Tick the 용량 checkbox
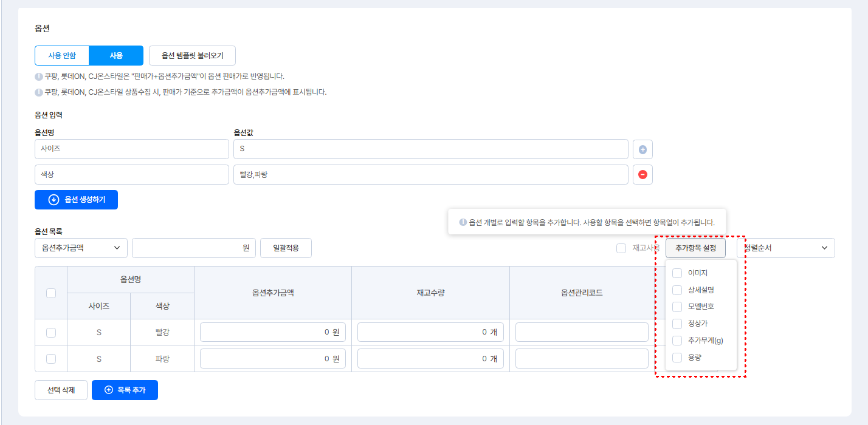The width and height of the screenshot is (868, 425). coord(677,358)
